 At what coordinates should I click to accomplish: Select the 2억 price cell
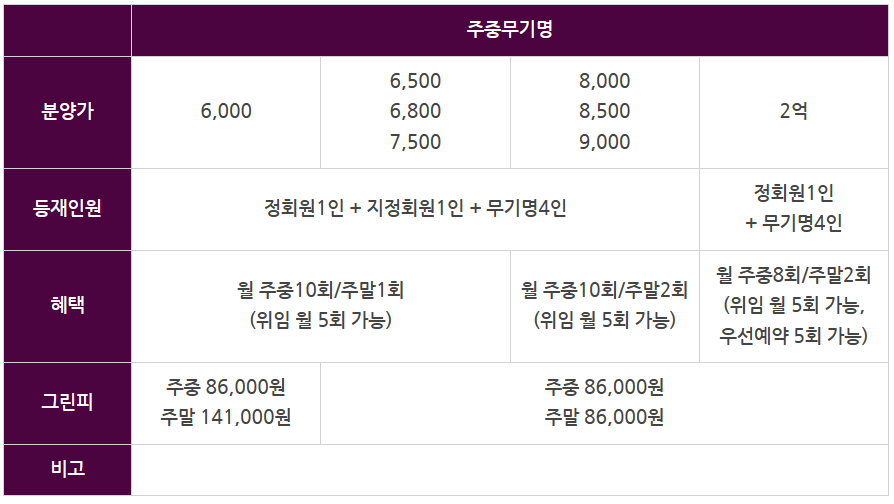tap(794, 112)
